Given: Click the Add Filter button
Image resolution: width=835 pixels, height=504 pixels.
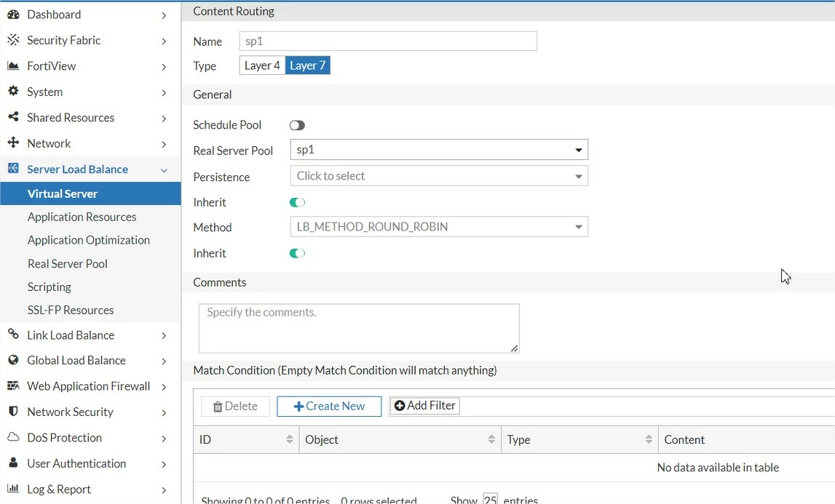Looking at the screenshot, I should pyautogui.click(x=424, y=406).
